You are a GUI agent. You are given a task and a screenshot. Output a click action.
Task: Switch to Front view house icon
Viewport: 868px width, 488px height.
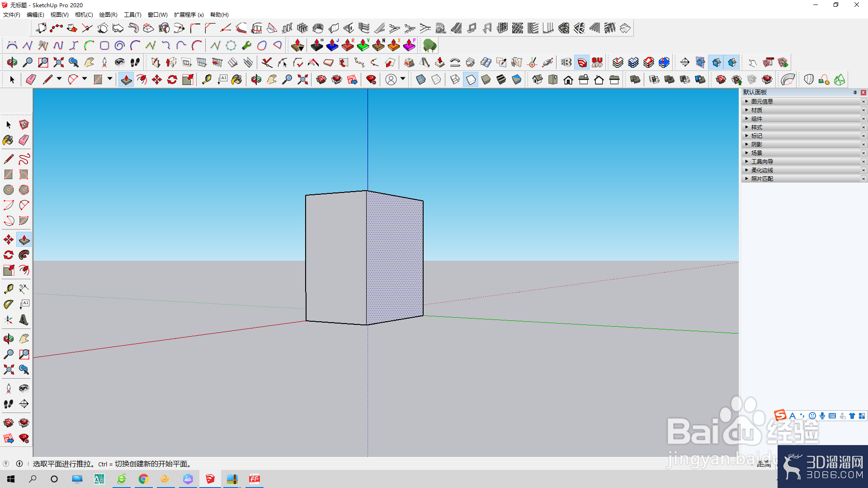pyautogui.click(x=568, y=80)
